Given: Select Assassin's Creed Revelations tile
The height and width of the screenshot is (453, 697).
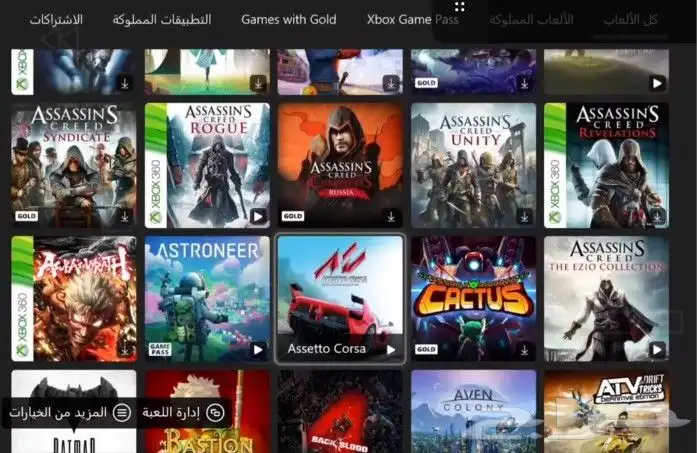Looking at the screenshot, I should point(606,165).
